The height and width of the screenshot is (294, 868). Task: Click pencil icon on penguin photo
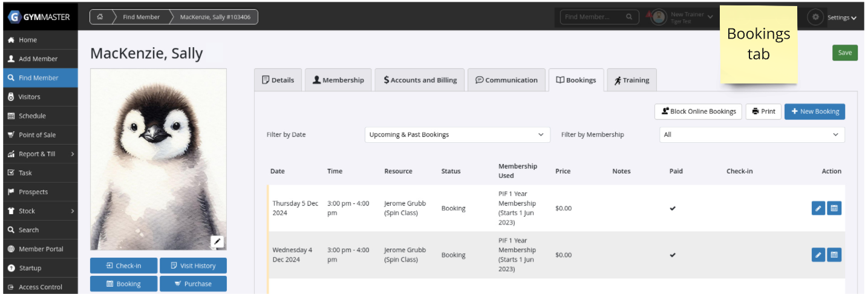tap(218, 242)
